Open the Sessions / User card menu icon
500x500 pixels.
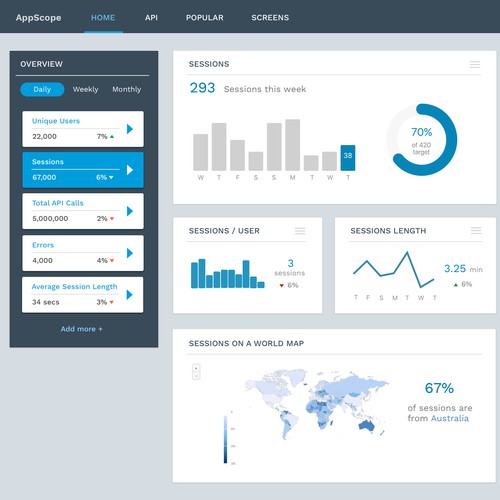coord(300,231)
